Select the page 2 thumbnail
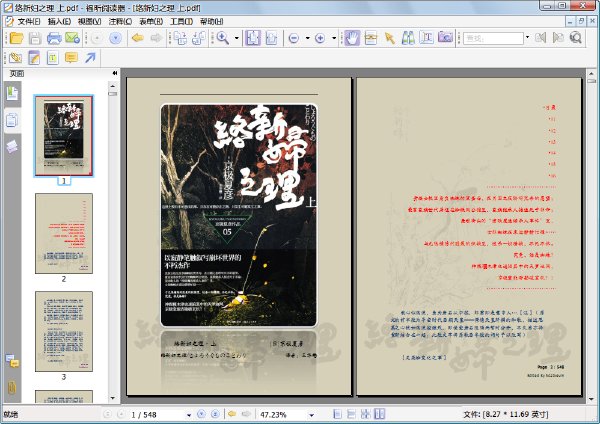600x424 pixels. 64,233
